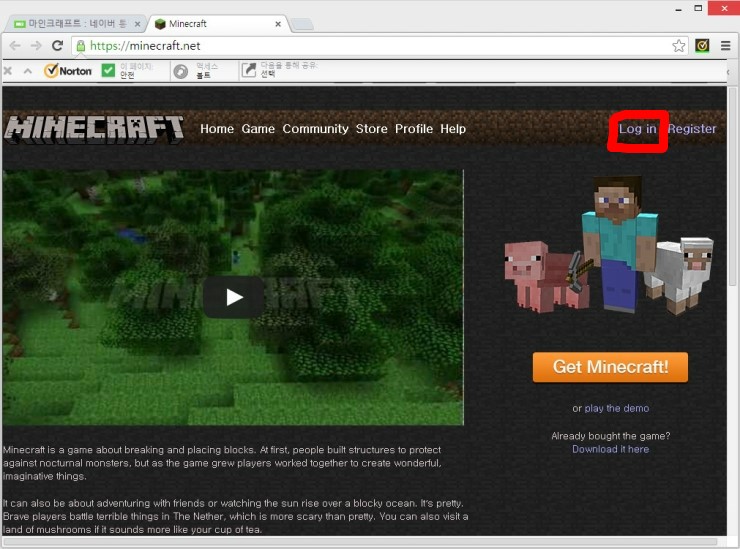The height and width of the screenshot is (549, 740).
Task: Click the address bar showing https://minecraft.net
Action: (x=373, y=46)
